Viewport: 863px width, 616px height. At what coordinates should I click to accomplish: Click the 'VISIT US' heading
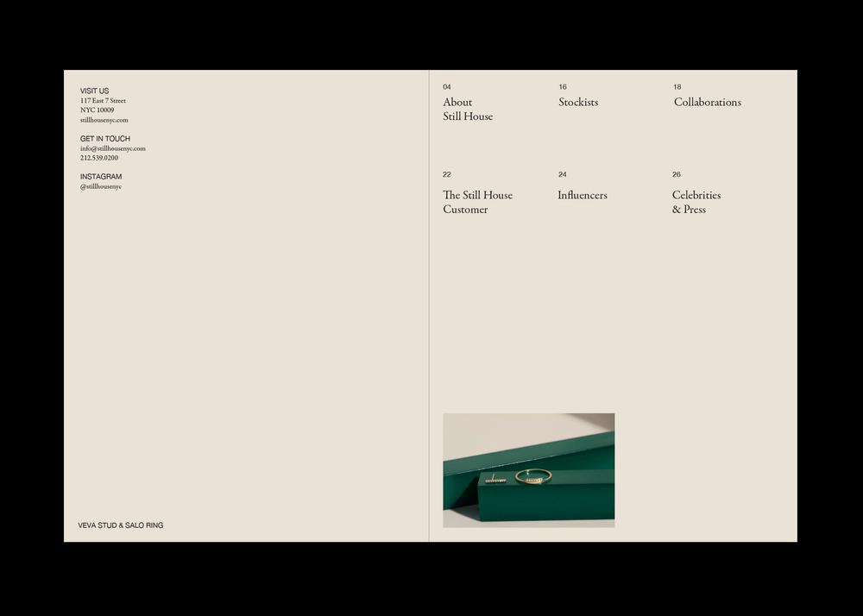tap(95, 91)
